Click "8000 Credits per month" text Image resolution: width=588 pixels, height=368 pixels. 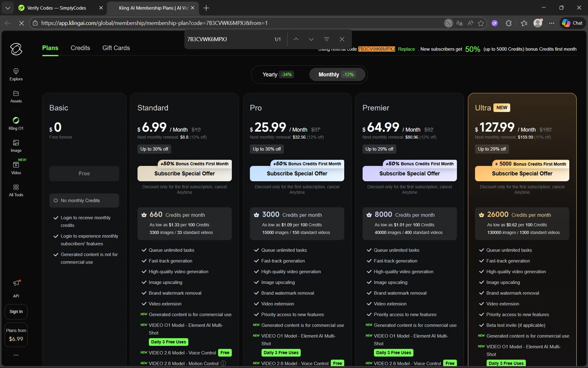tap(405, 215)
